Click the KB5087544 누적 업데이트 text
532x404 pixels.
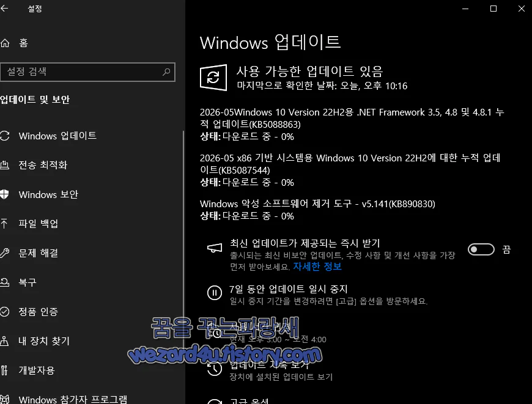click(x=350, y=164)
